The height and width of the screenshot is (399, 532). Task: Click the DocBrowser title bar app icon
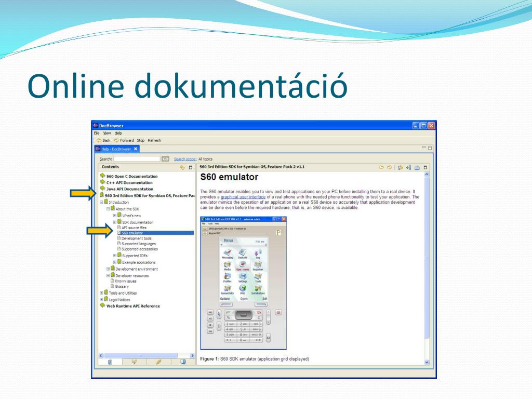96,126
